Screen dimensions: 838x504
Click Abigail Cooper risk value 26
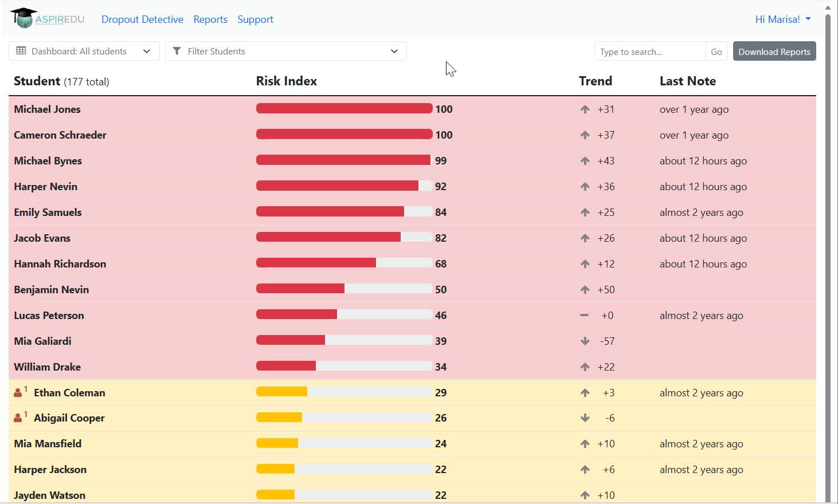441,418
